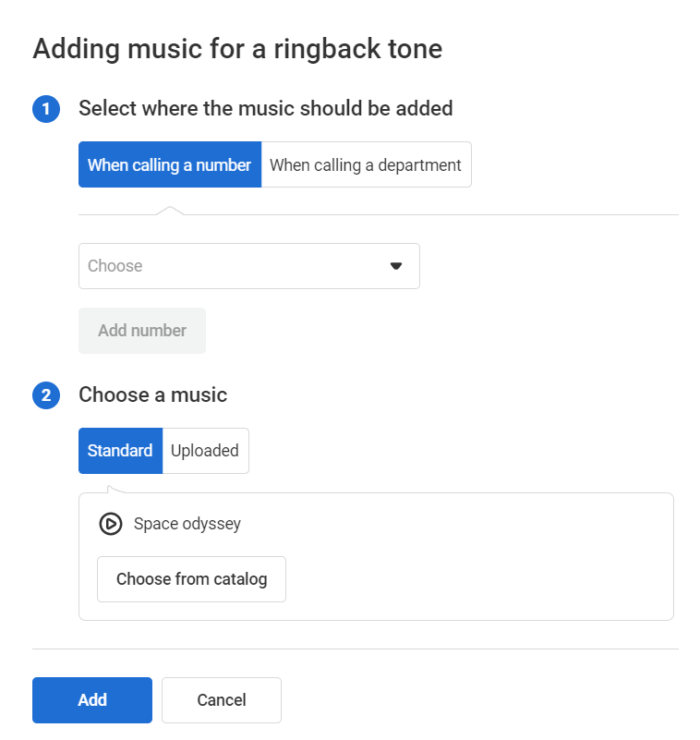The height and width of the screenshot is (740, 700).
Task: Click the pointer notch under 'When calling a number'
Action: point(170,211)
